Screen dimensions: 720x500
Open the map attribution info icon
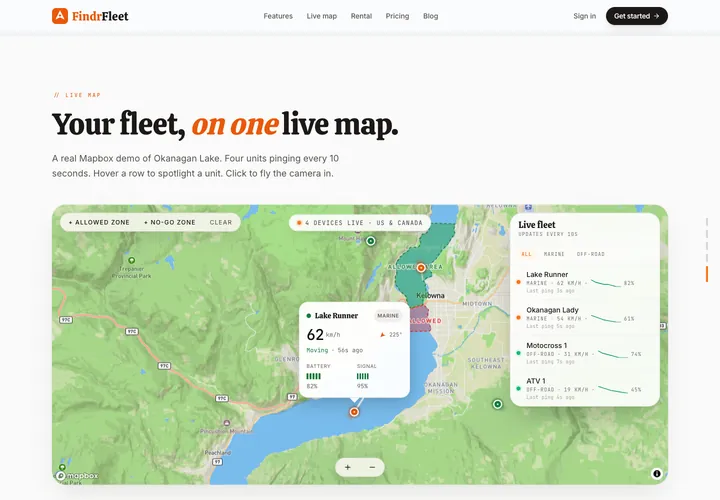coord(657,473)
